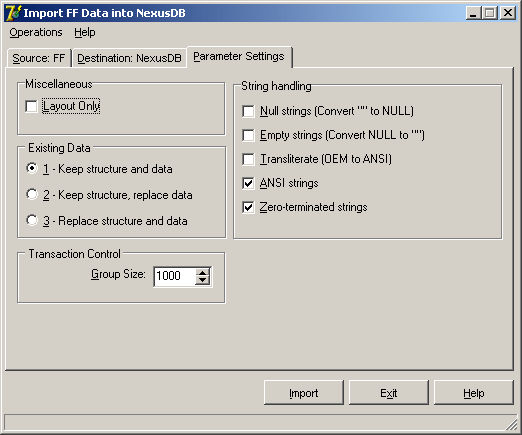Click the application icon in title bar
522x435 pixels.
tap(13, 13)
